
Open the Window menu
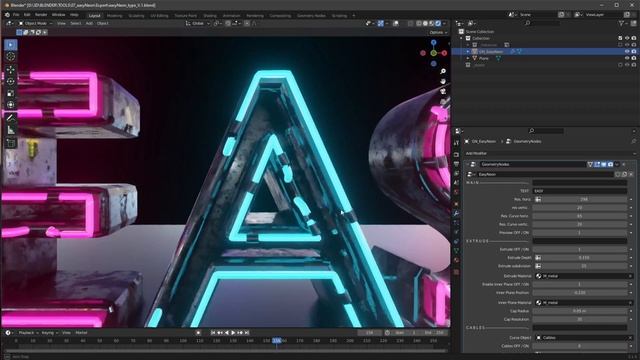pyautogui.click(x=58, y=15)
